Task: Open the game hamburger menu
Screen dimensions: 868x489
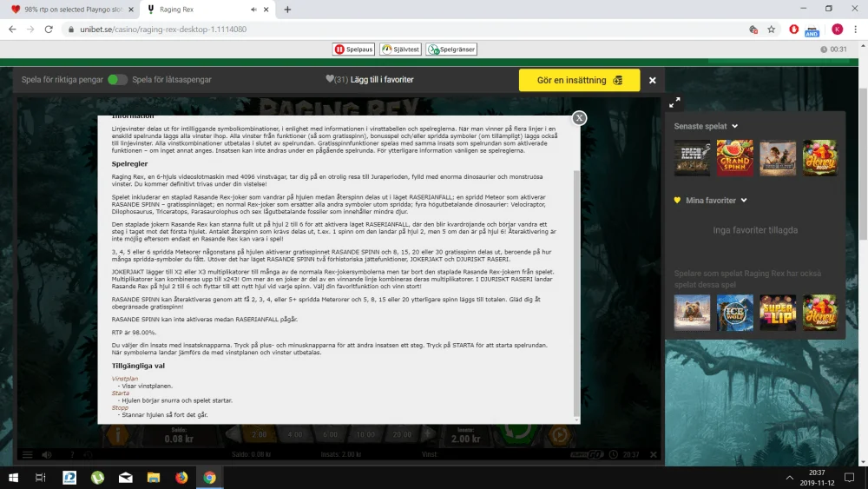Action: pos(27,454)
